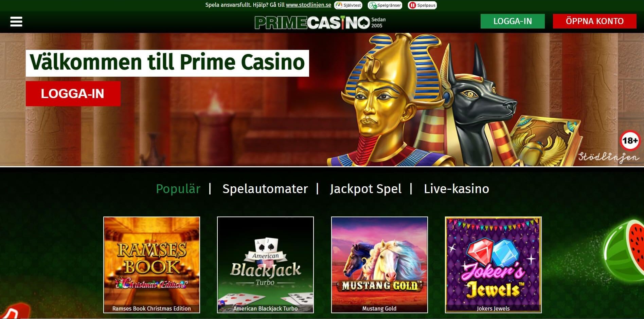Click the Spelgränser limits badge
Screen dimensions: 644x319
pos(385,5)
